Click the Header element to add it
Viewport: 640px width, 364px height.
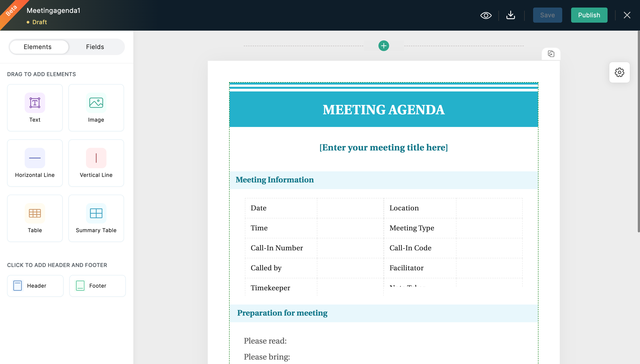(x=35, y=285)
